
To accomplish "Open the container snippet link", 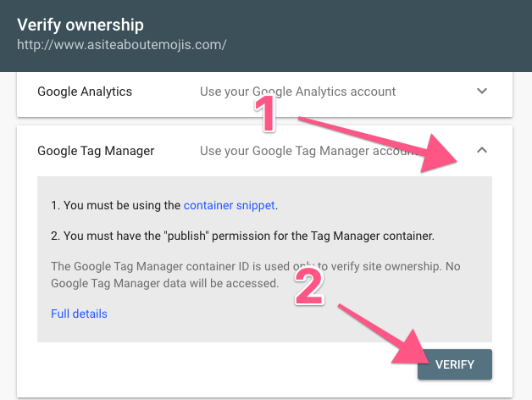I will (x=230, y=205).
